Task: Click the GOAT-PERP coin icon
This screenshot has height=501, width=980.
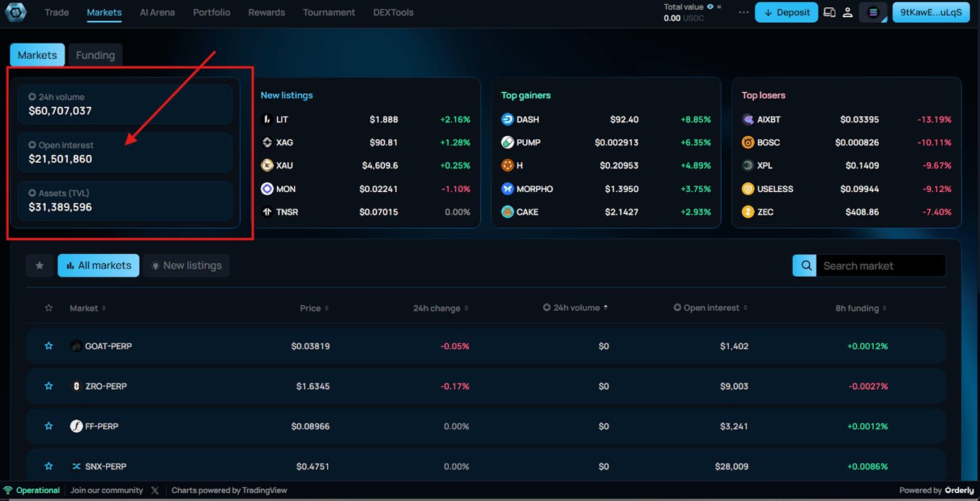Action: point(76,346)
